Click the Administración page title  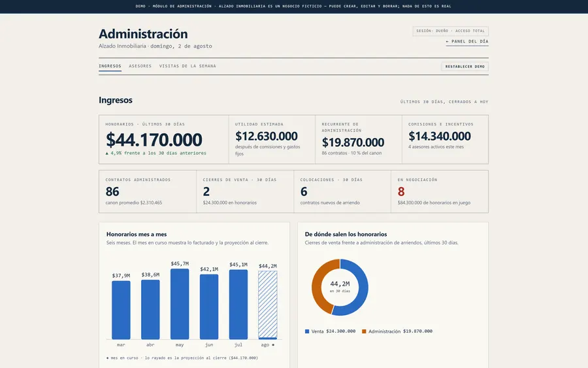pyautogui.click(x=143, y=34)
